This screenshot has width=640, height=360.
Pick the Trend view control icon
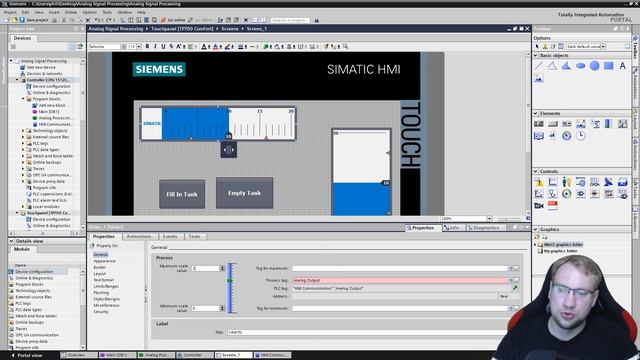pyautogui.click(x=553, y=182)
